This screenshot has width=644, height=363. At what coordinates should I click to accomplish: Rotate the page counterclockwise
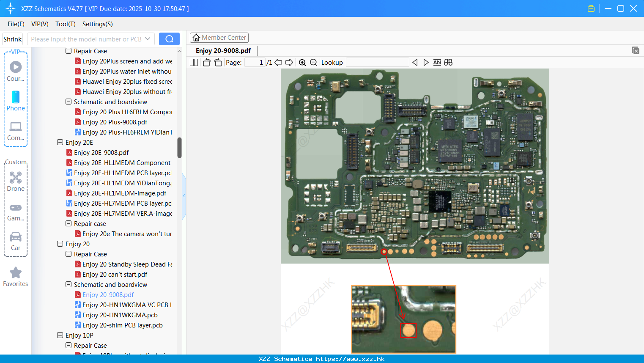[x=206, y=62]
